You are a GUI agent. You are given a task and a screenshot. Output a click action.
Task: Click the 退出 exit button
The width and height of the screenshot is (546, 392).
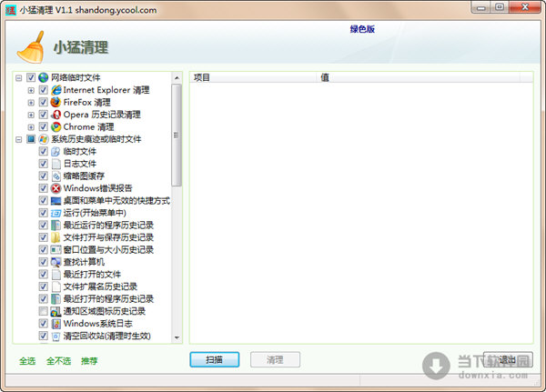pyautogui.click(x=508, y=359)
